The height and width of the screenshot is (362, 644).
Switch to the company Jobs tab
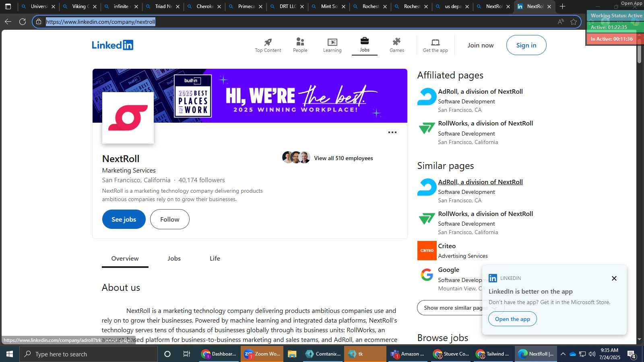174,259
